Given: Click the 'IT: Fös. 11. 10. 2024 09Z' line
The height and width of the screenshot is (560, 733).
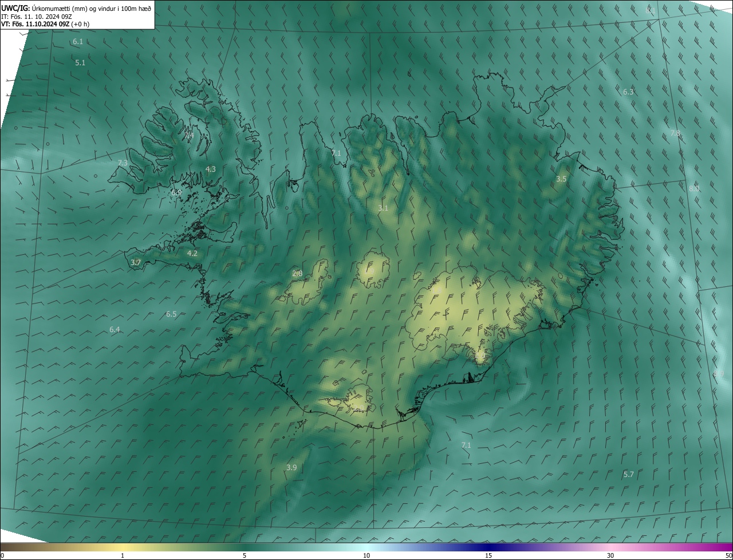Looking at the screenshot, I should (x=36, y=16).
